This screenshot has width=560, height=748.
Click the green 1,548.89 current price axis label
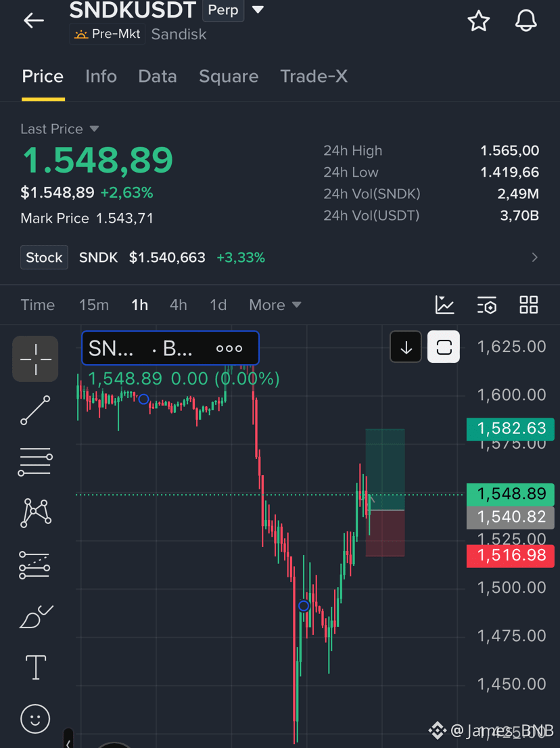pyautogui.click(x=511, y=494)
